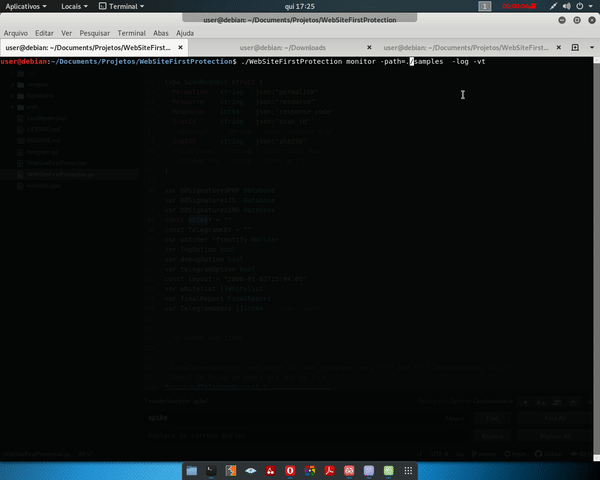
Task: Open the Opera browser from the dock
Action: (290, 469)
